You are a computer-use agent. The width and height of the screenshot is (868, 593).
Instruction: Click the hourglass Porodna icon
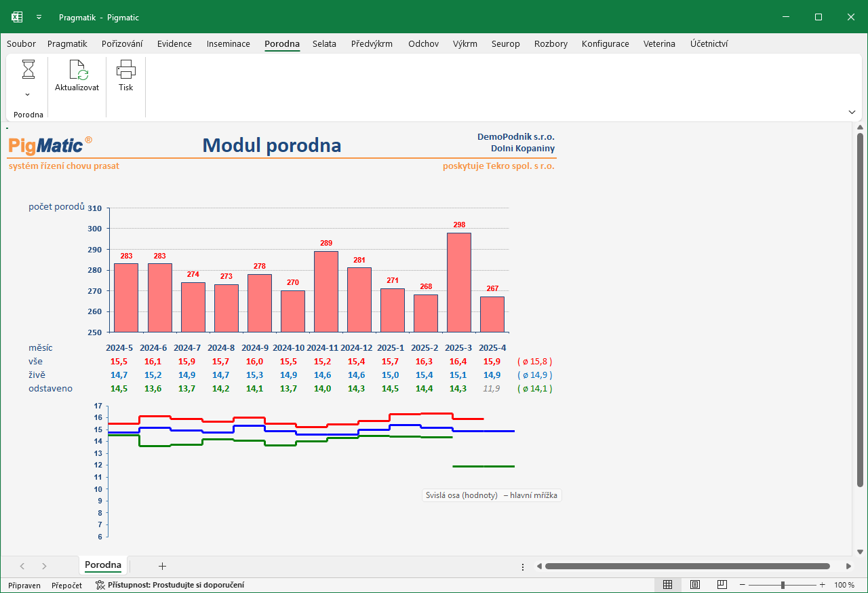[x=28, y=69]
